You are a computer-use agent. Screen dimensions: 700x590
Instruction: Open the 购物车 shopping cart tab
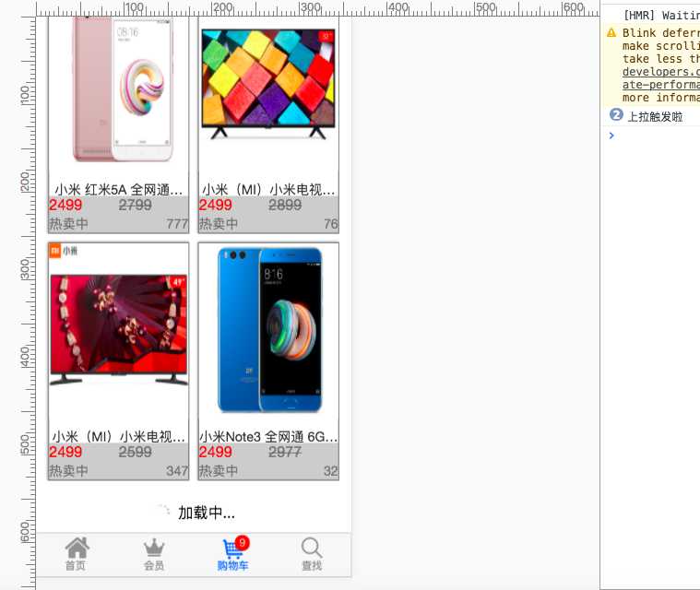click(232, 554)
